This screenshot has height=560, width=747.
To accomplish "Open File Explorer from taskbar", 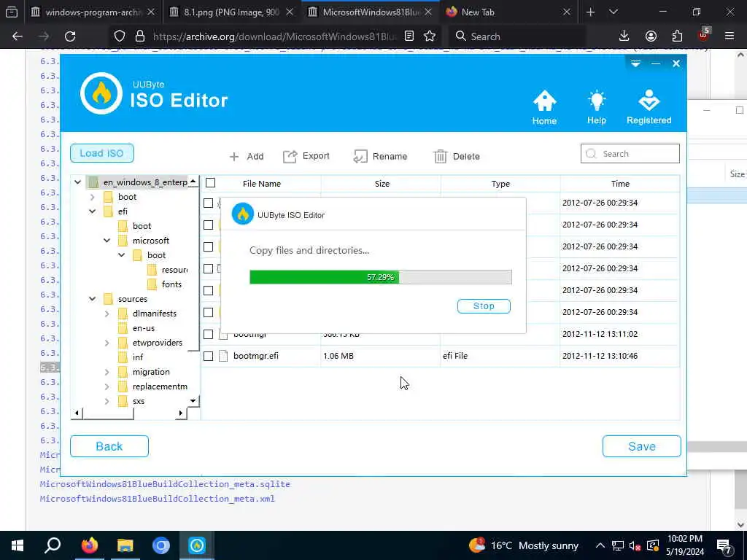I will coord(125,545).
